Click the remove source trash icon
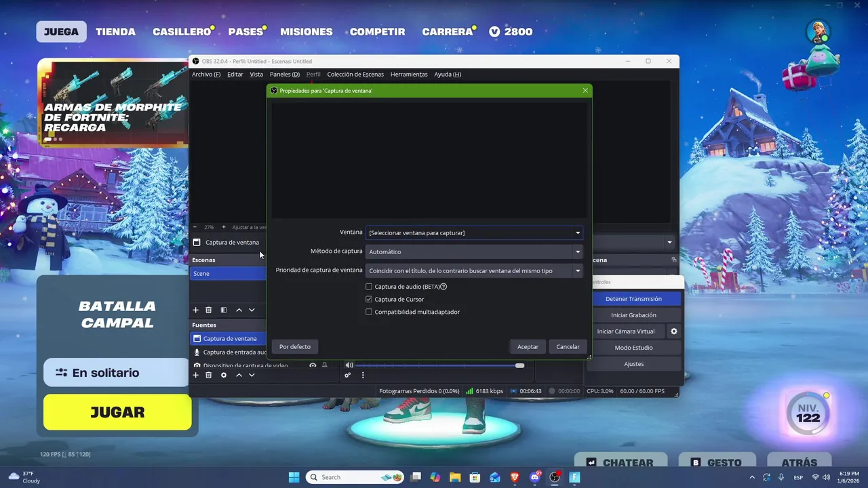Image resolution: width=868 pixels, height=488 pixels. click(209, 375)
